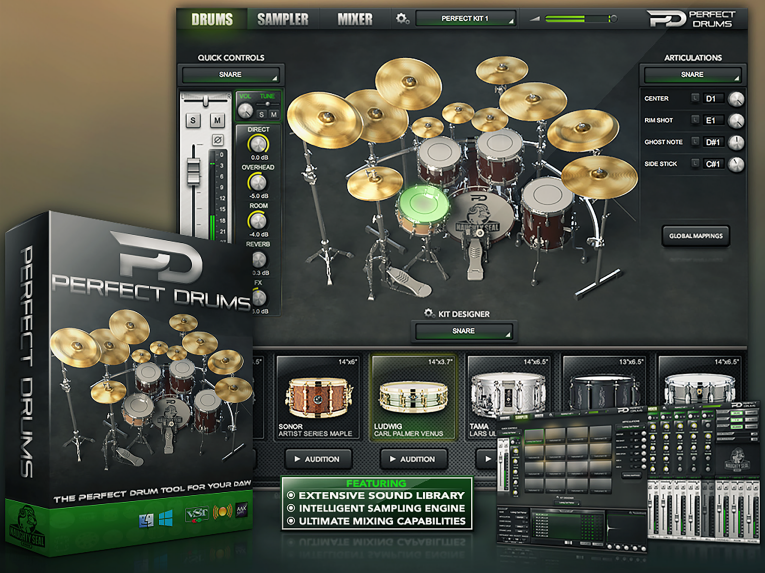Viewport: 765px width, 573px height.
Task: Adjust the SIDE STICK articulation knob
Action: (x=736, y=164)
